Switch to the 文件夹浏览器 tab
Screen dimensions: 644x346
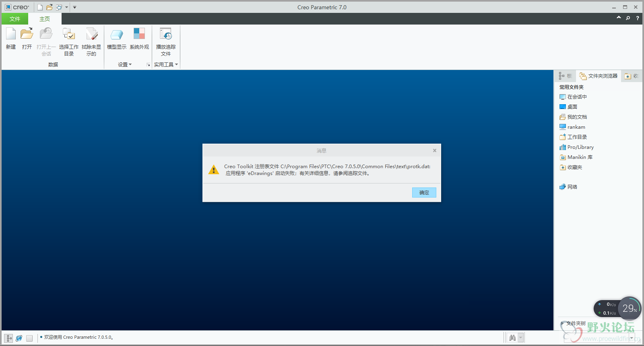pos(599,76)
